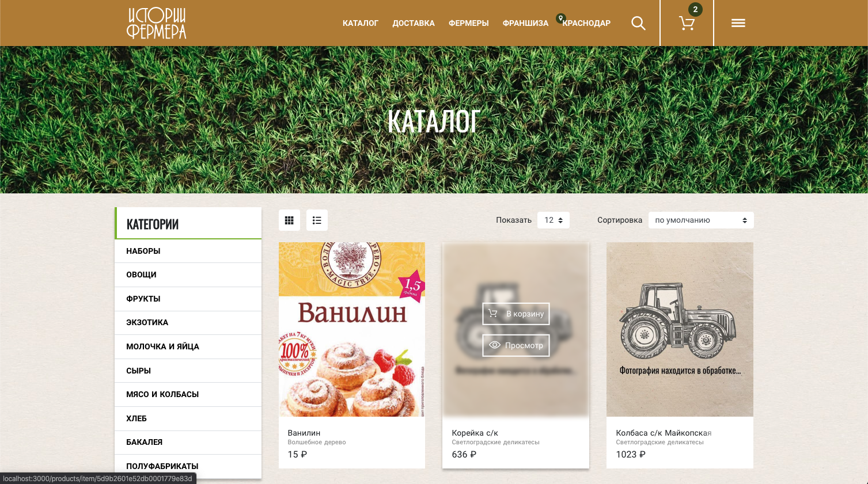Viewport: 868px width, 484px height.
Task: Open the shopping cart icon
Action: click(687, 23)
